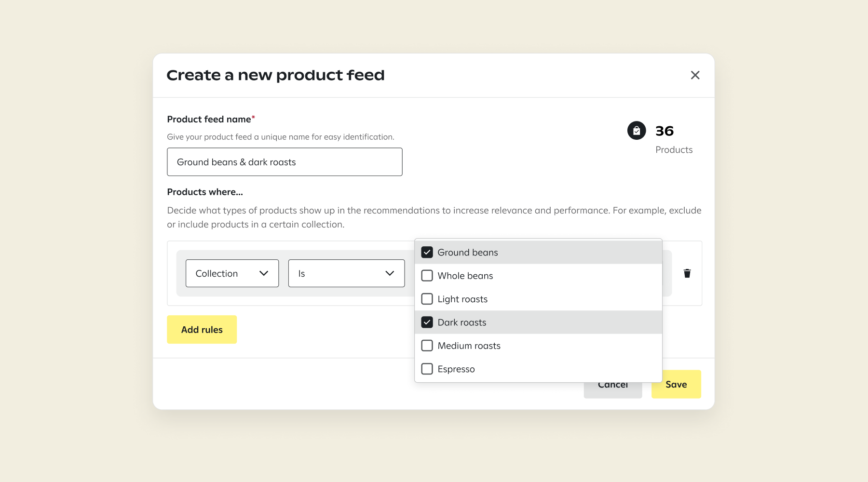Close the create product feed dialog
The height and width of the screenshot is (482, 868).
pos(695,75)
